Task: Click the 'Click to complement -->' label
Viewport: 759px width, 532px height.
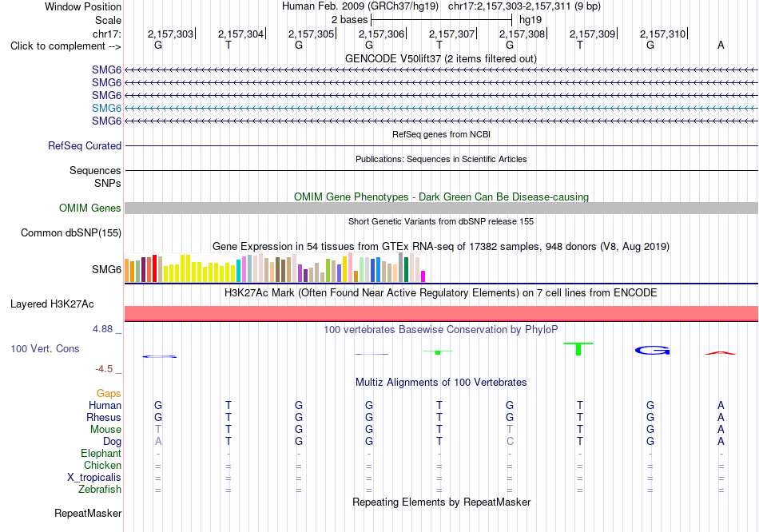Action: [x=66, y=46]
